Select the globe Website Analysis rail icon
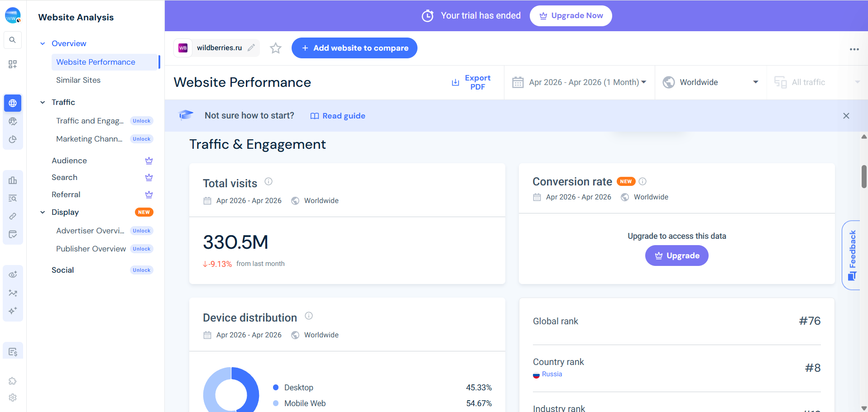Screen dimensions: 868x412 coord(13,103)
